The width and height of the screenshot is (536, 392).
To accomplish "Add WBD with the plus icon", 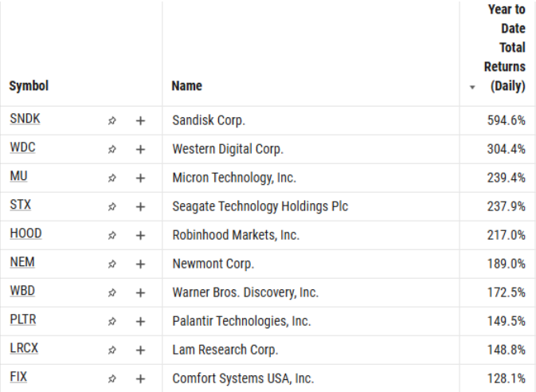I will pyautogui.click(x=140, y=292).
